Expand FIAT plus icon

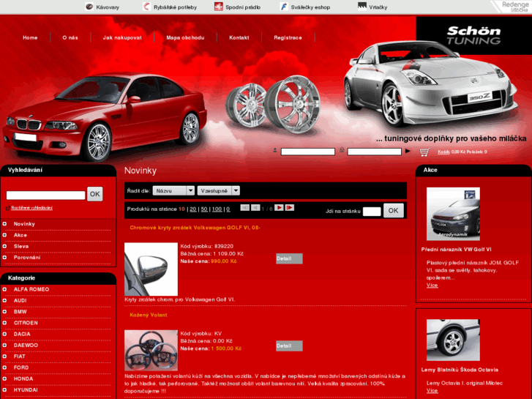4,357
